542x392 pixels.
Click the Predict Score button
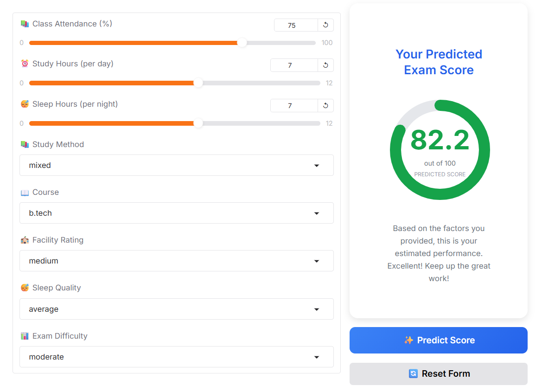click(438, 341)
